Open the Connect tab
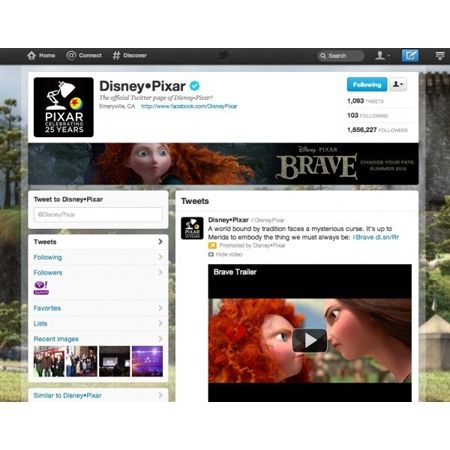This screenshot has height=450, width=450. (84, 56)
